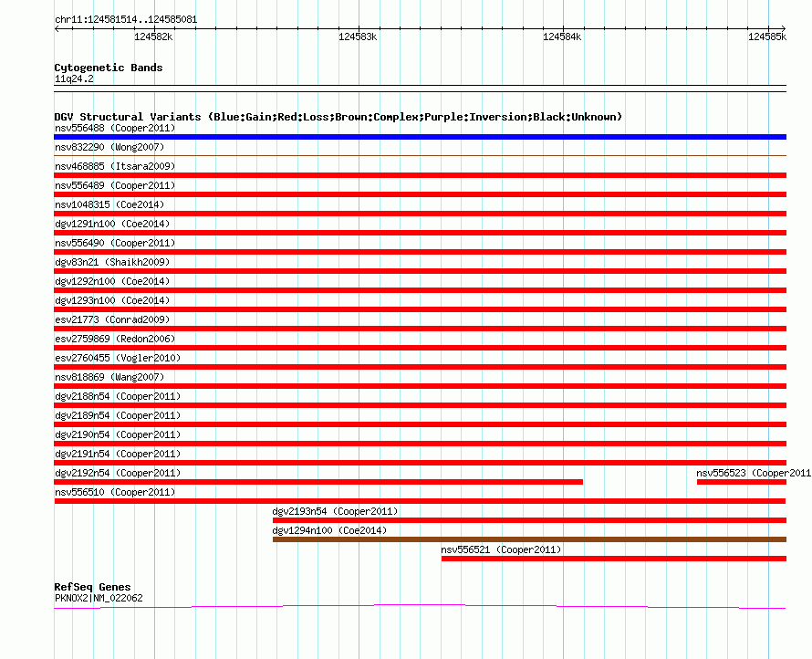Image resolution: width=812 pixels, height=659 pixels.
Task: Open nsv556489 (Cooper2011) variant entry
Action: click(x=115, y=185)
